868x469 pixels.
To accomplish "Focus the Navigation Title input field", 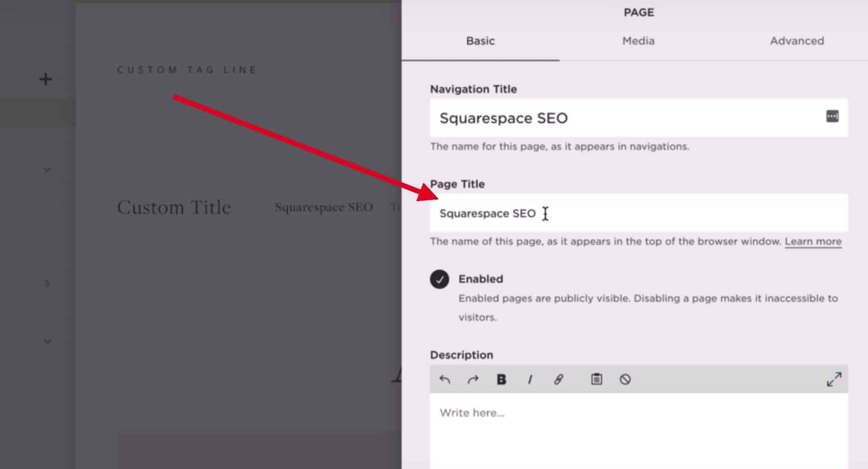I will [639, 117].
